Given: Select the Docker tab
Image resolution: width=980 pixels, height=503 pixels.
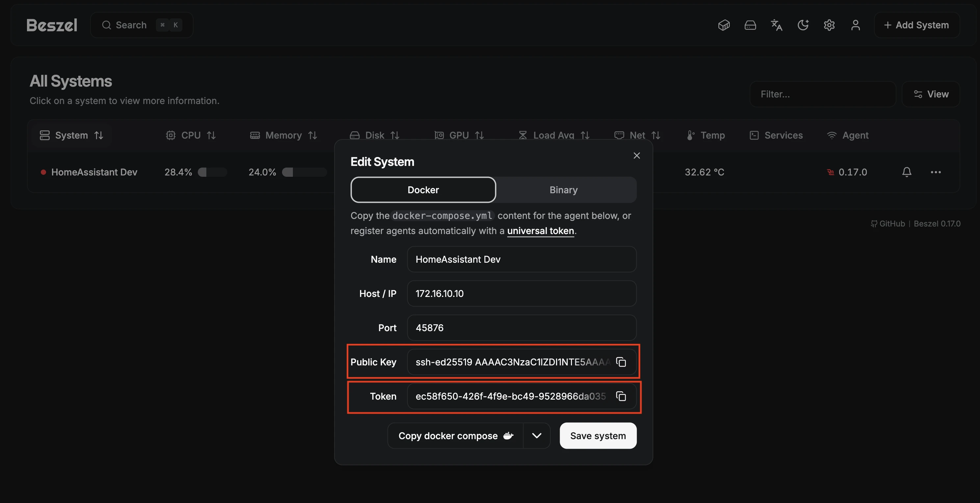Looking at the screenshot, I should 423,190.
